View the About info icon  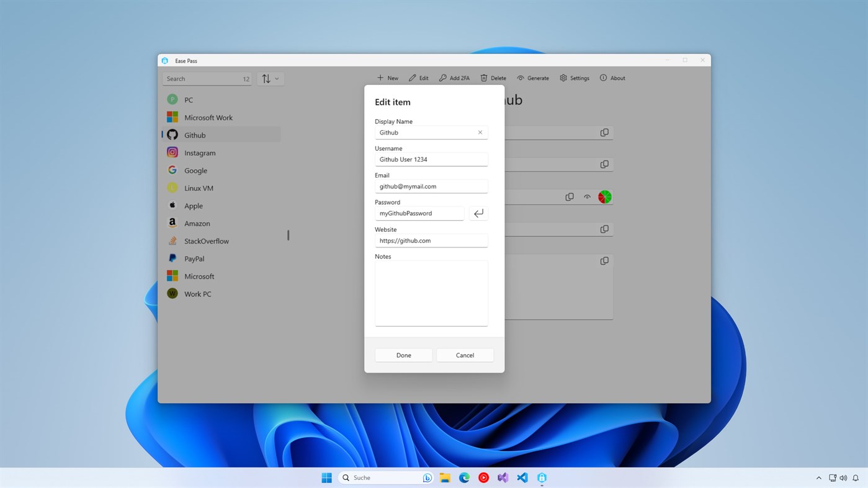point(612,78)
